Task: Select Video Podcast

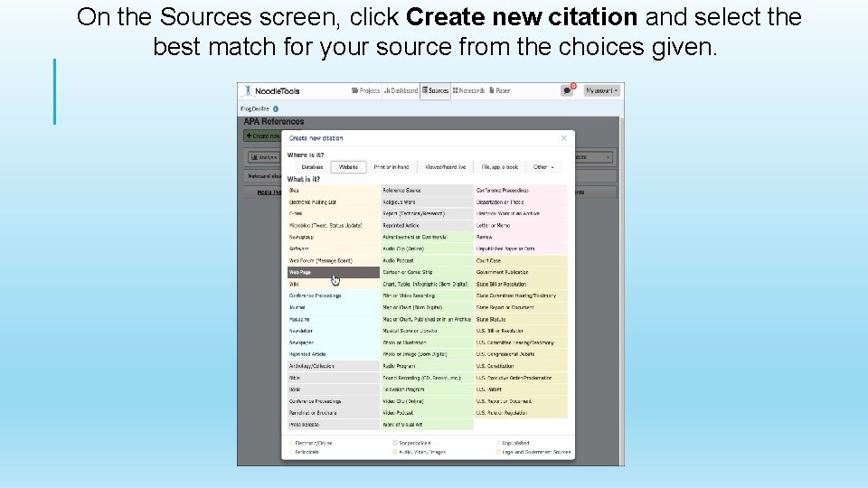Action: pyautogui.click(x=427, y=413)
